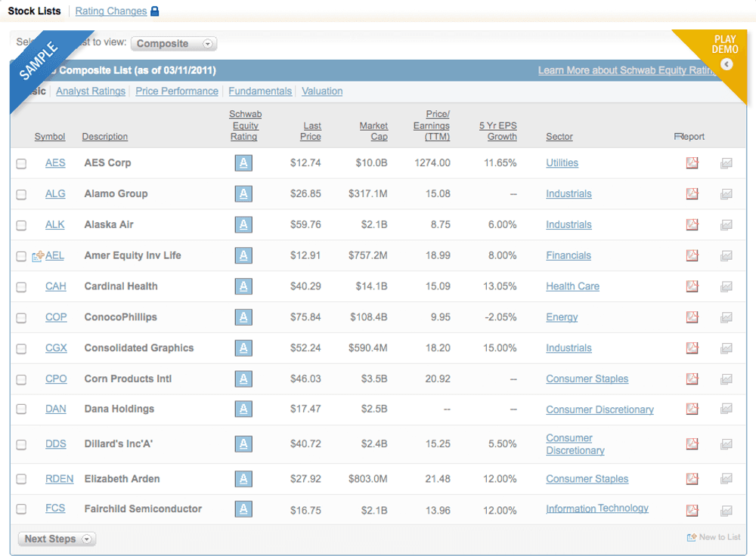Click the A rating badge for Elizabeth Arden
Viewport: 756px width, 556px height.
coord(243,478)
